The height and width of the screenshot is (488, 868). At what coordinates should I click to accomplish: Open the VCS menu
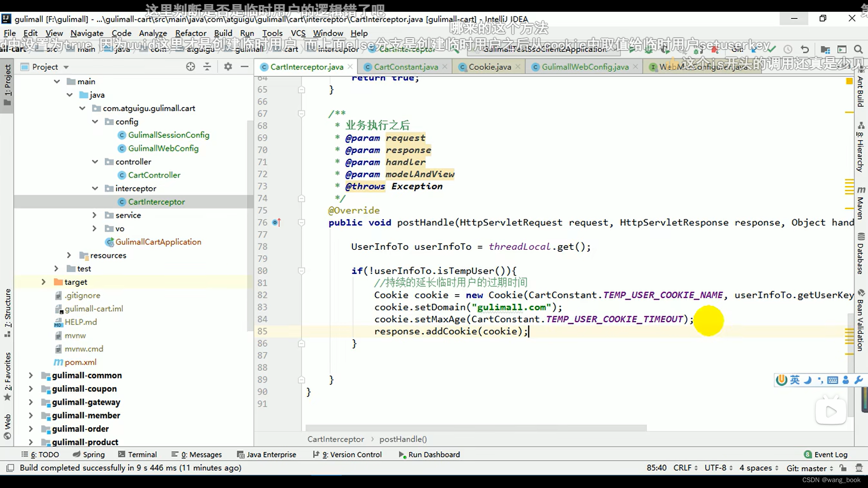coord(298,33)
